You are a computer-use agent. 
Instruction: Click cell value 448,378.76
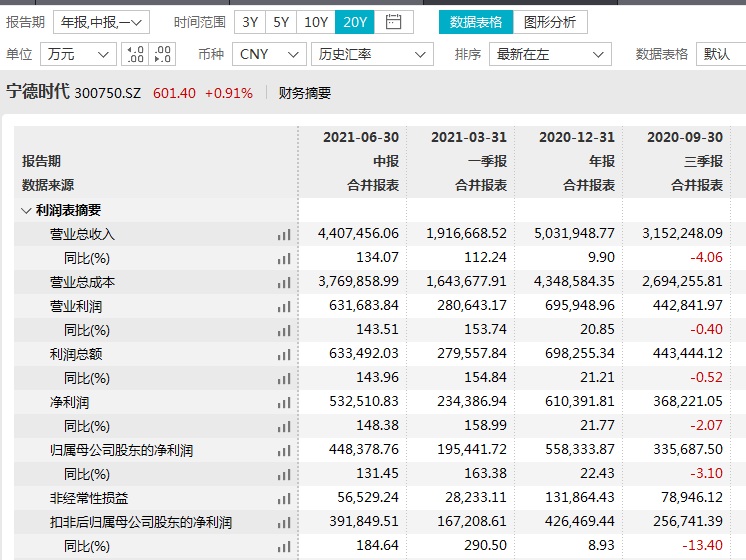(x=364, y=449)
